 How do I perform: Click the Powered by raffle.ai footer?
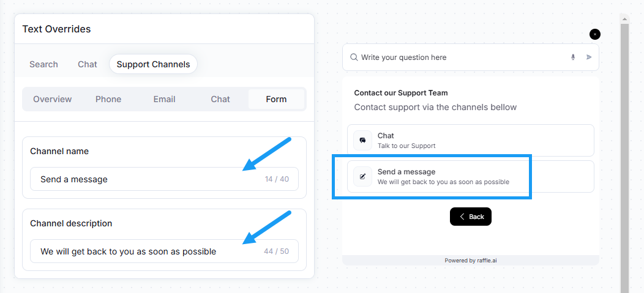(x=471, y=260)
